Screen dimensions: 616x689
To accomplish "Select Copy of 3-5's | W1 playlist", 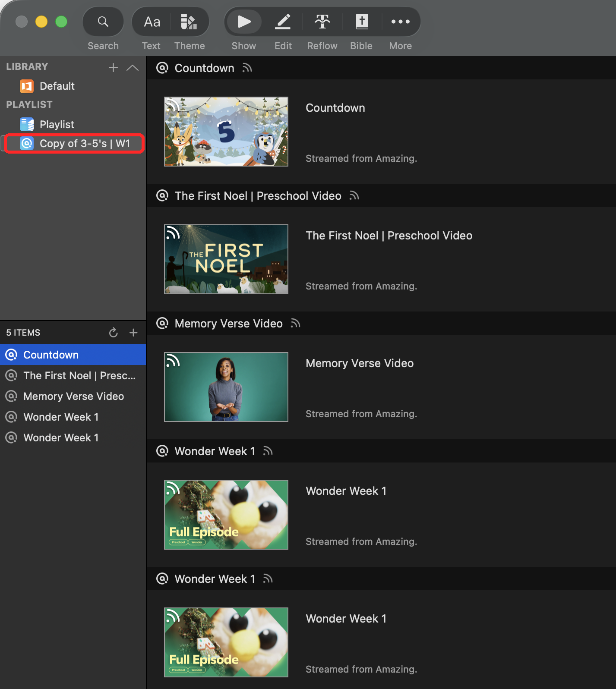I will (73, 144).
